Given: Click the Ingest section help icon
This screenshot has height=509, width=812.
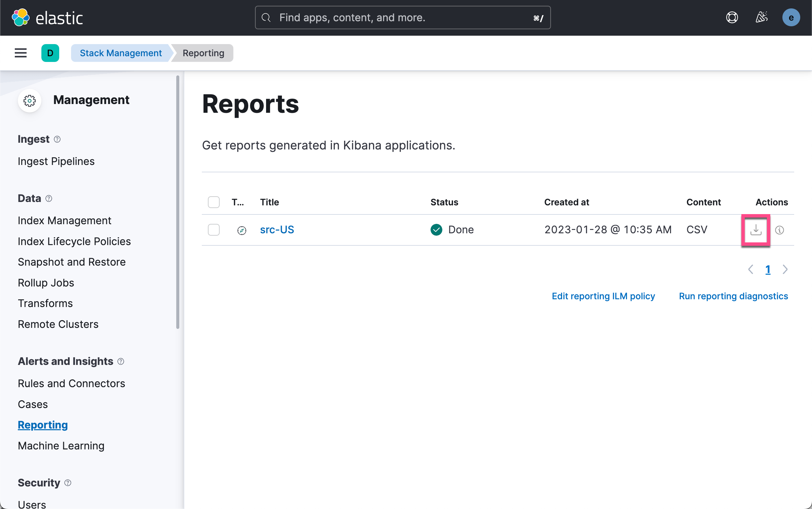Looking at the screenshot, I should [x=57, y=139].
